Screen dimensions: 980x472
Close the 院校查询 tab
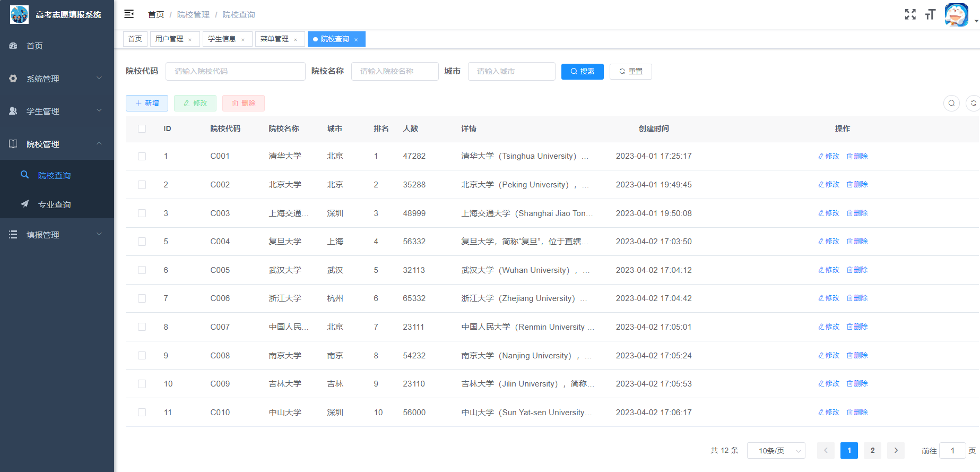tap(356, 39)
